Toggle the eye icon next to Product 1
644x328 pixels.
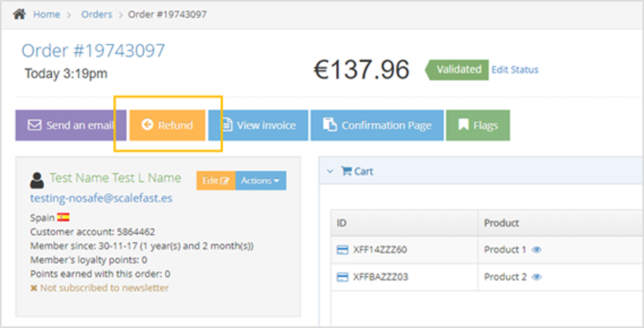pyautogui.click(x=537, y=250)
